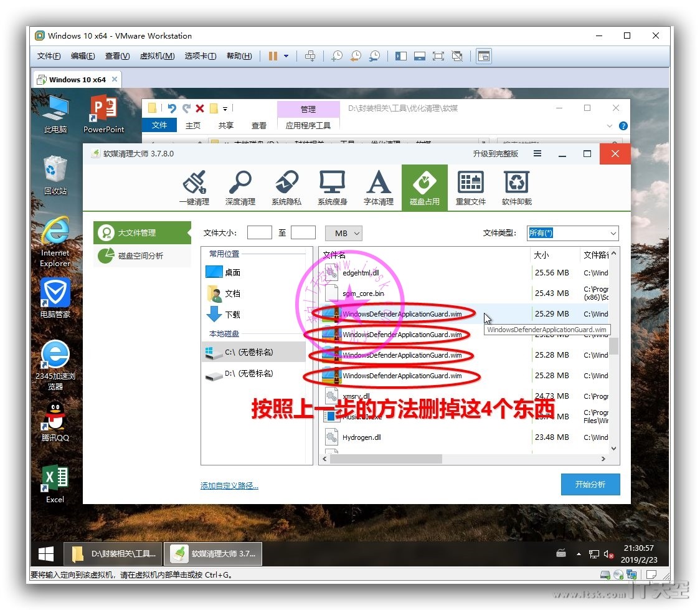Open Explorer help question mark icon
This screenshot has height=610, width=700.
coord(623,126)
